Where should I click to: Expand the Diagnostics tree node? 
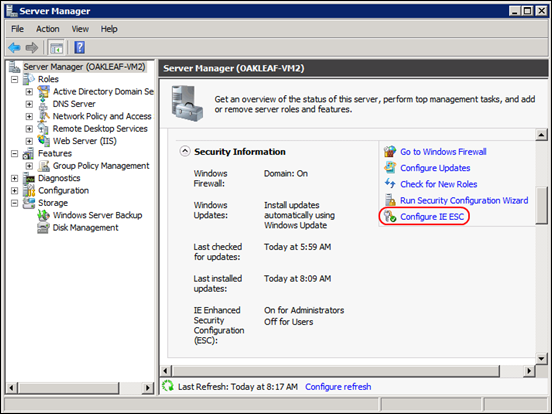click(14, 178)
